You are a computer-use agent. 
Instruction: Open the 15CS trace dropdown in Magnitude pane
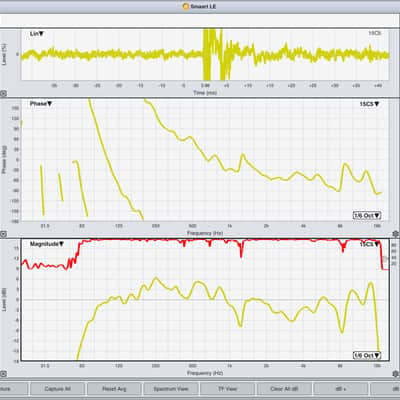369,244
